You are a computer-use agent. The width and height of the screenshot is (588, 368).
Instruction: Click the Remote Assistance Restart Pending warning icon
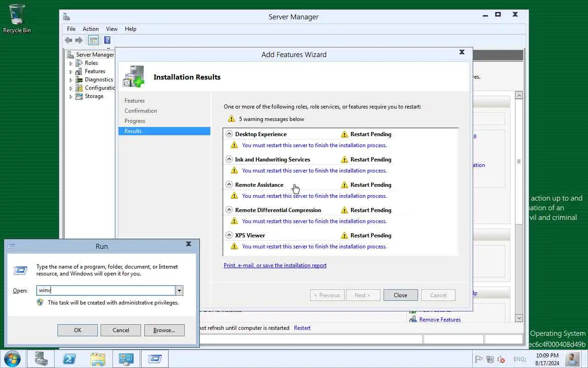(x=345, y=185)
